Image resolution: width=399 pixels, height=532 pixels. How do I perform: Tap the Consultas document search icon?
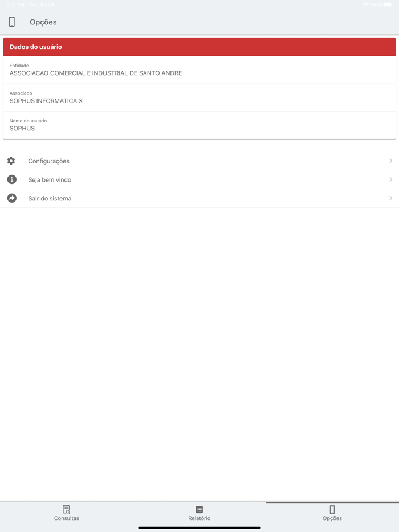click(67, 509)
